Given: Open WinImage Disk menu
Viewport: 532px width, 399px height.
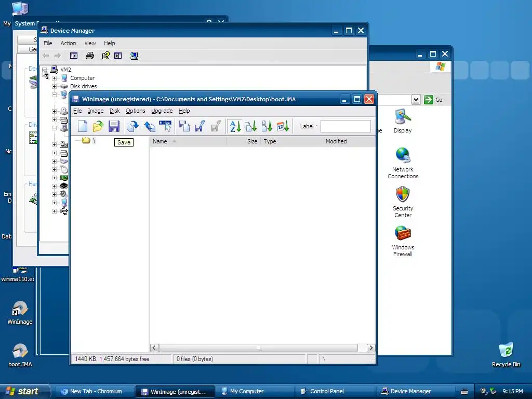Looking at the screenshot, I should tap(115, 111).
